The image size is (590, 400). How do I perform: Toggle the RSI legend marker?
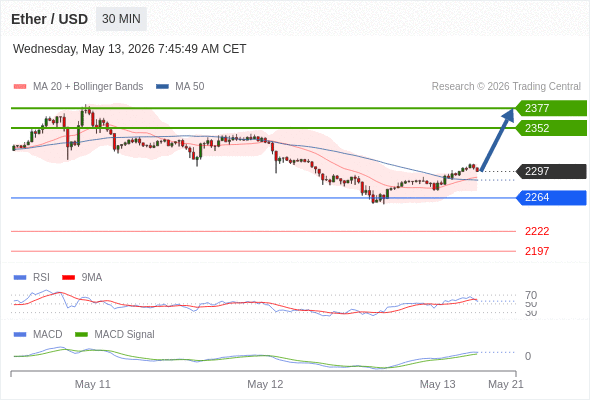click(20, 278)
